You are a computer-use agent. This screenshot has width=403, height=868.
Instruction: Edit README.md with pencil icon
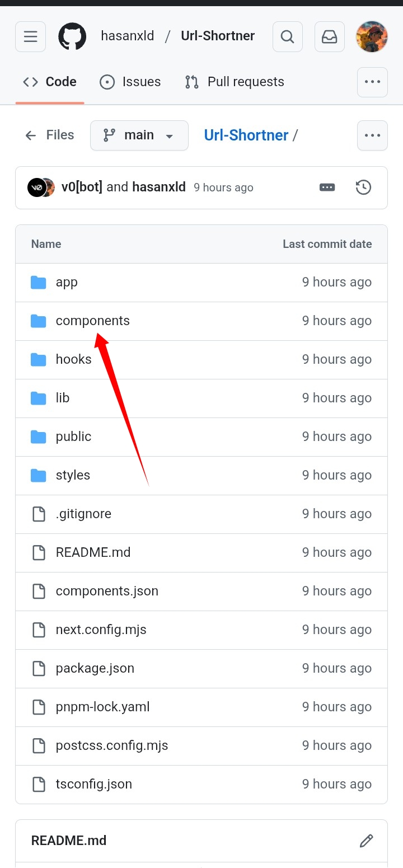366,841
